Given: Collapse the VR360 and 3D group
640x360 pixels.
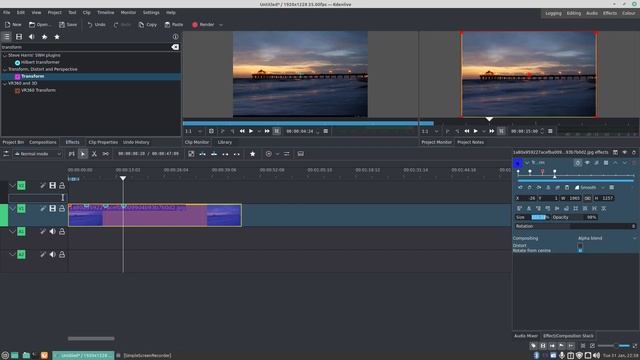Looking at the screenshot, I should (x=5, y=83).
